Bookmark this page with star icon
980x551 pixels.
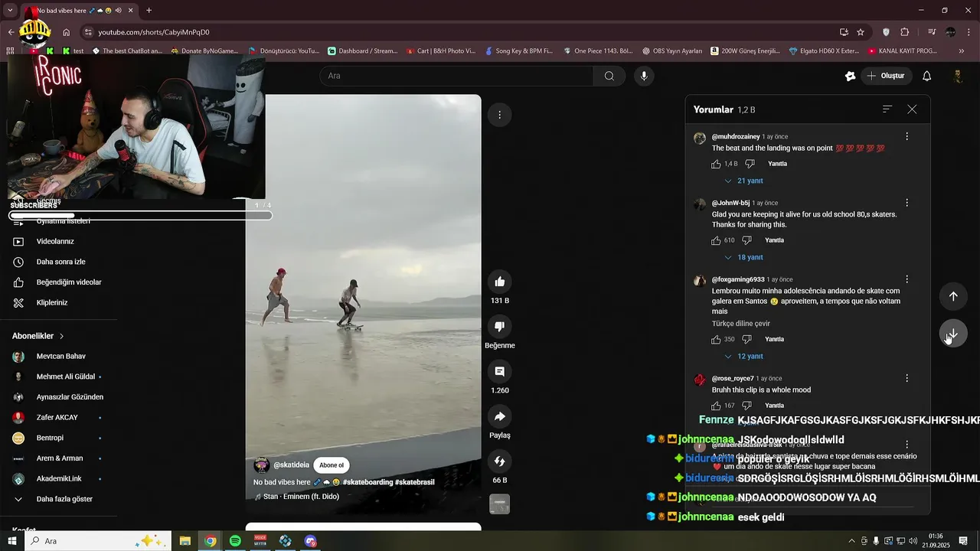[x=861, y=32]
